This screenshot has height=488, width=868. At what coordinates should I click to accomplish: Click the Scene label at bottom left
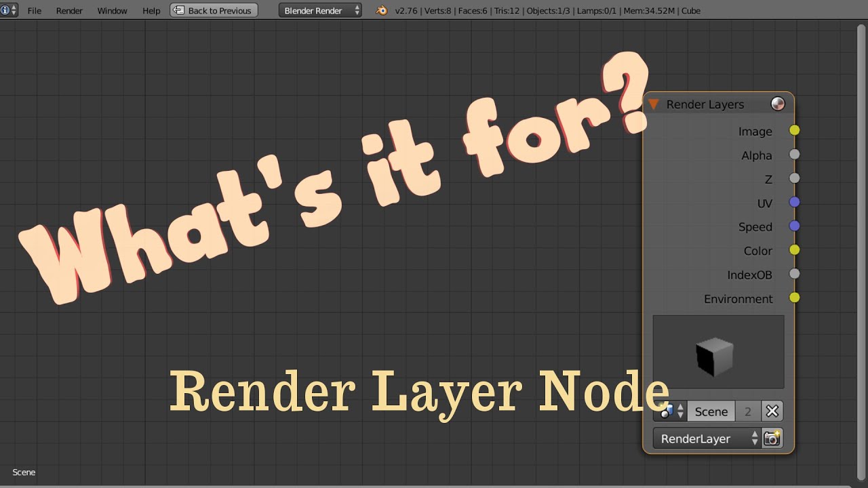click(24, 472)
